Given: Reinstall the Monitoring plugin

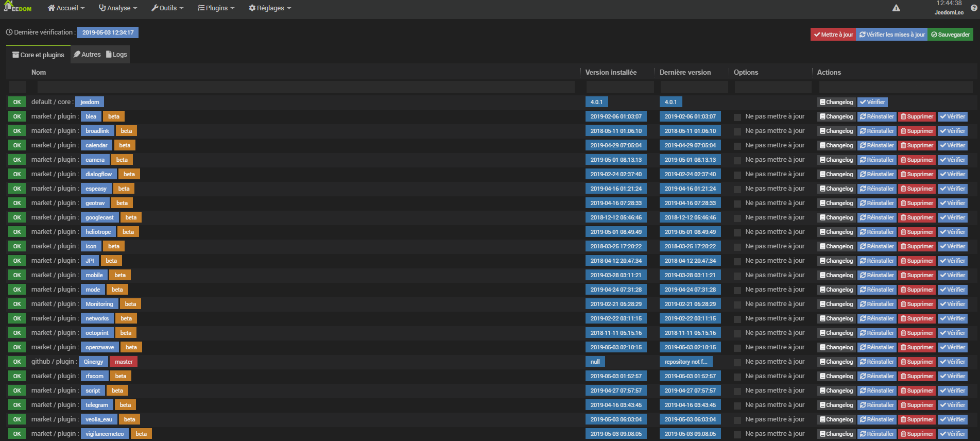Looking at the screenshot, I should click(877, 304).
